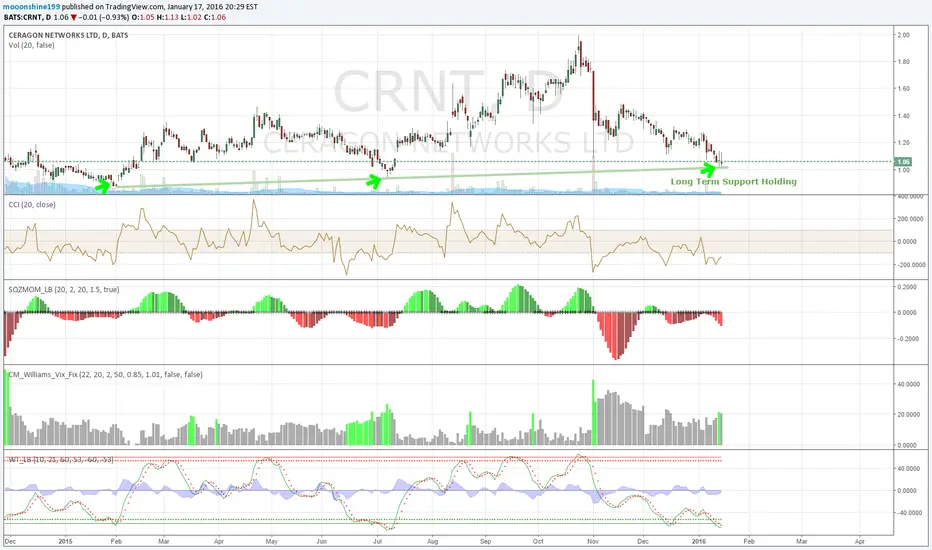Click the 1.20 price scale label
932x550 pixels.
(x=903, y=143)
